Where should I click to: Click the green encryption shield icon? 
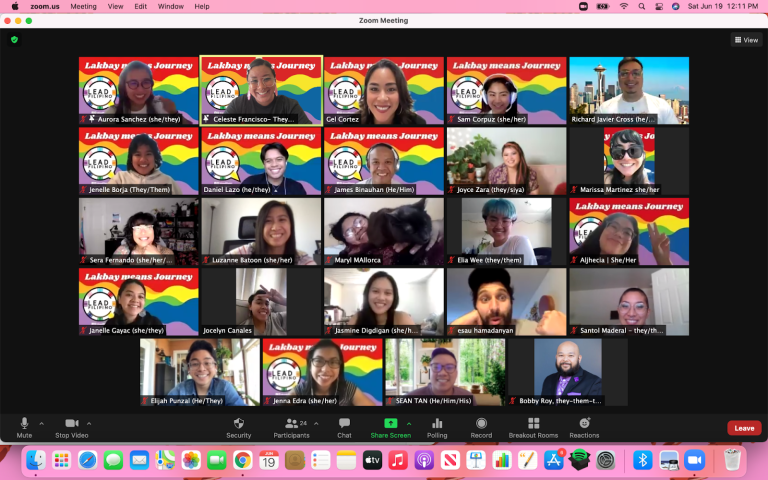[14, 40]
